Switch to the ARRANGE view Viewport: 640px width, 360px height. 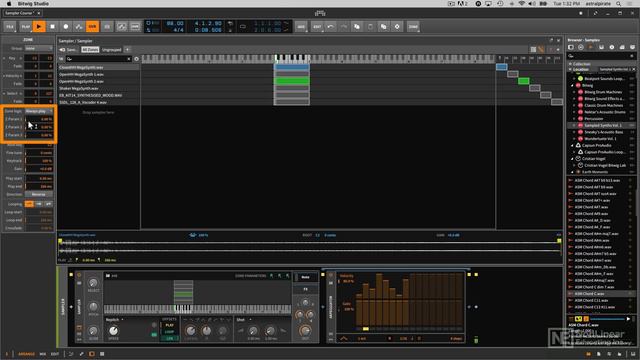tap(26, 354)
